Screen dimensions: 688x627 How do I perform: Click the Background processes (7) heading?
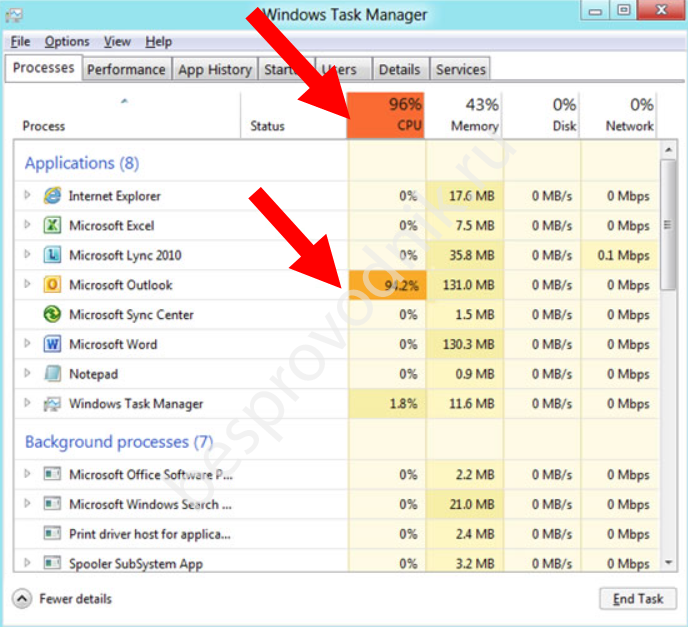click(x=119, y=442)
